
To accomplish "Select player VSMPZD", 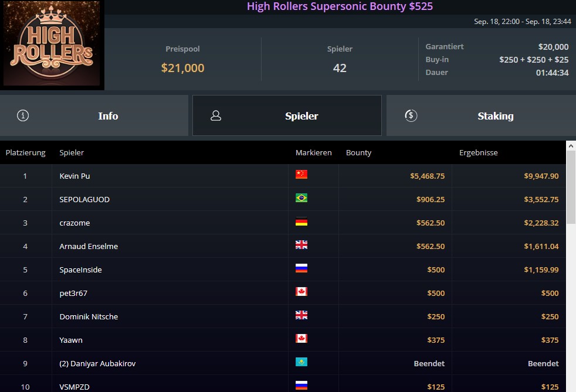I will 74,387.
